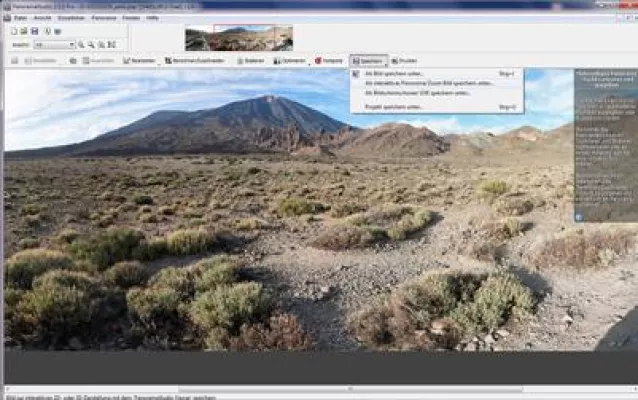Open the Ansicht menu
The image size is (638, 400).
pyautogui.click(x=43, y=18)
